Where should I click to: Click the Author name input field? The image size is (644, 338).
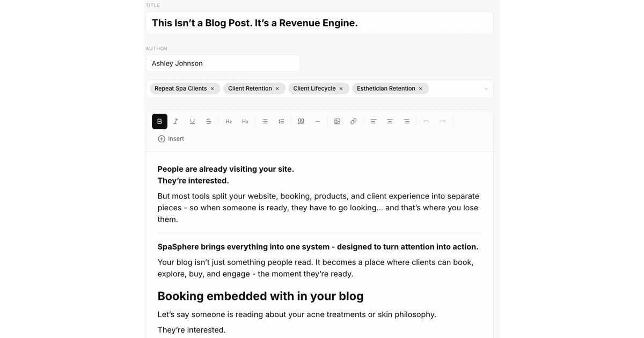[223, 63]
